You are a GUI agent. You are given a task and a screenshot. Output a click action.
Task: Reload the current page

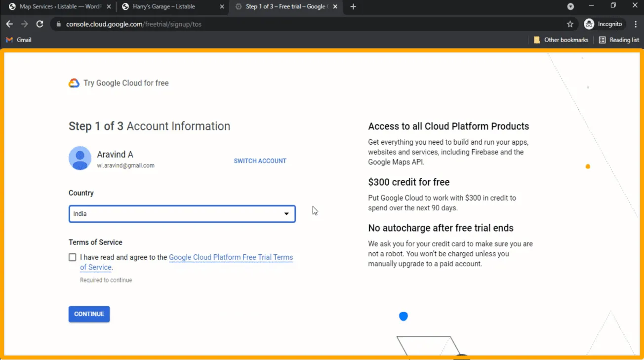tap(40, 24)
